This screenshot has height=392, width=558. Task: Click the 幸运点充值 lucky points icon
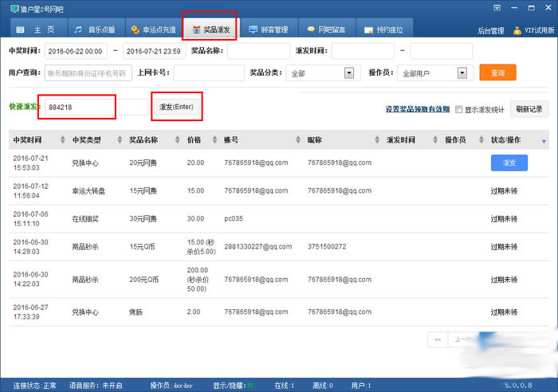[136, 29]
